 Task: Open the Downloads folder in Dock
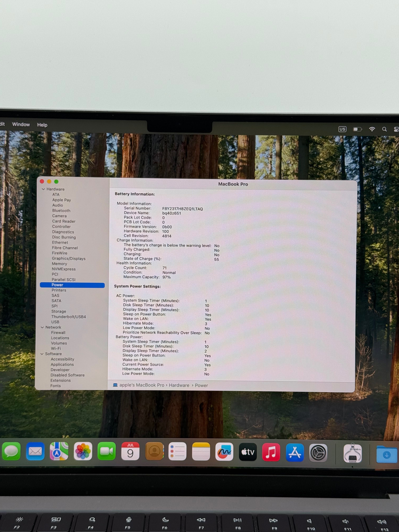pos(387,454)
